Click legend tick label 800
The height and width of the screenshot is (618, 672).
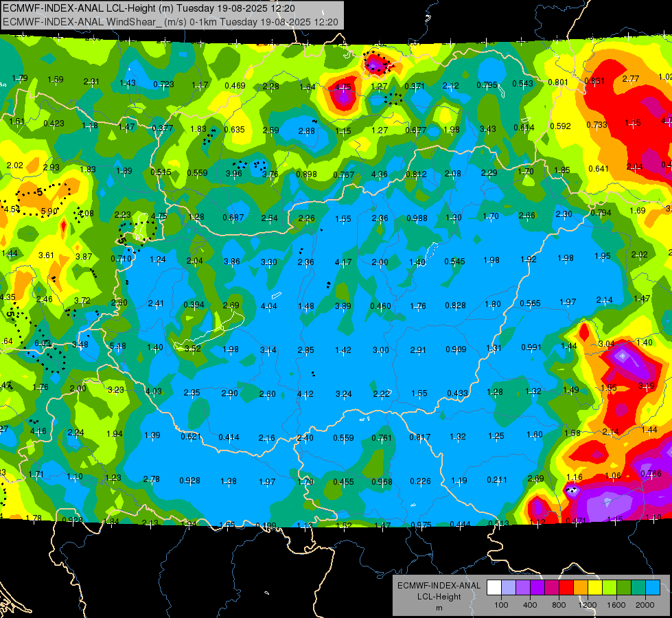(559, 605)
